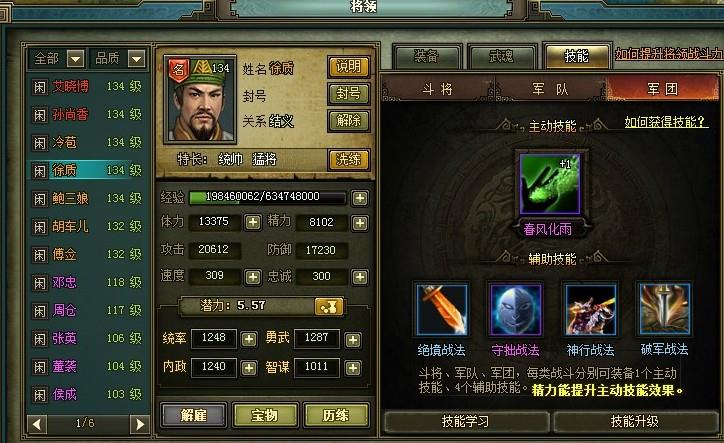The image size is (724, 443).
Task: Go to next general list page
Action: (139, 424)
